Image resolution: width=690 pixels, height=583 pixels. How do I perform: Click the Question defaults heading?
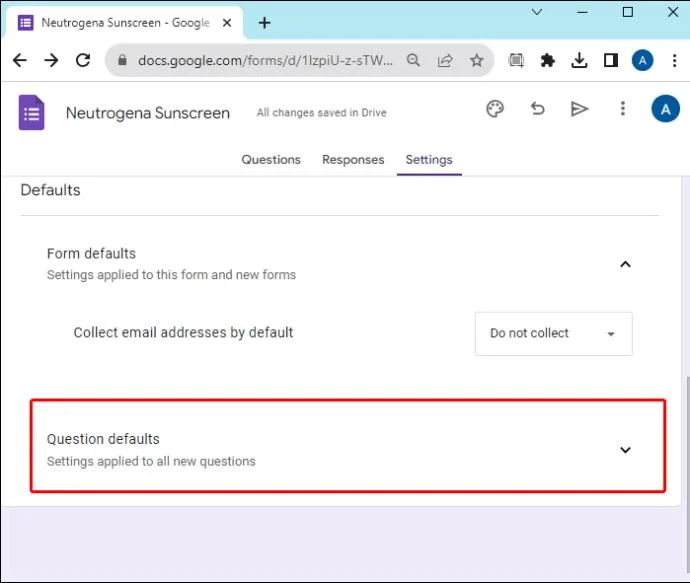103,439
